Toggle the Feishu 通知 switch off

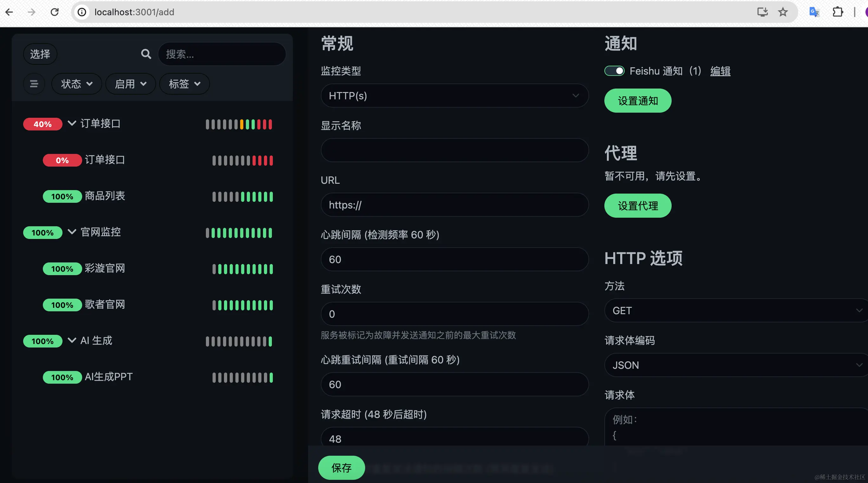click(x=614, y=71)
